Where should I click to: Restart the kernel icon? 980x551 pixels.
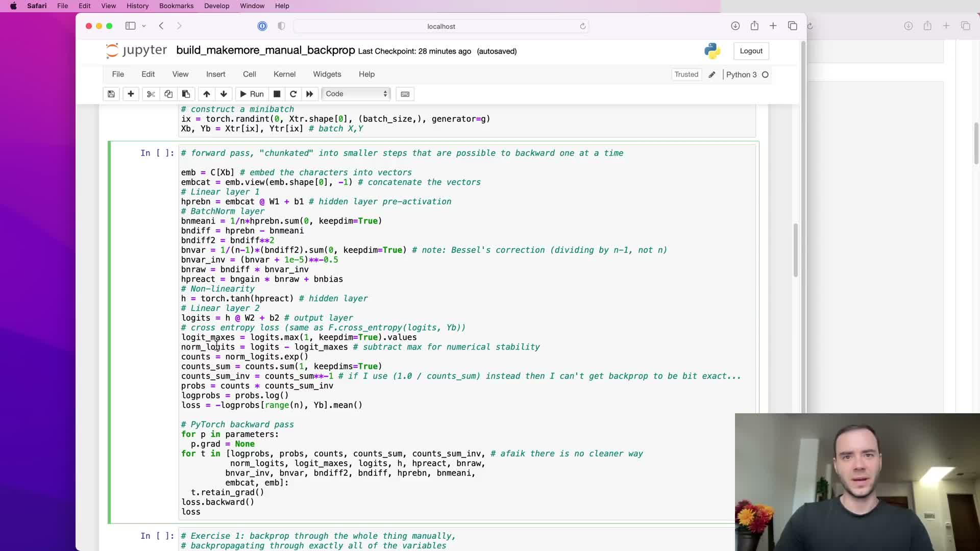pos(293,94)
